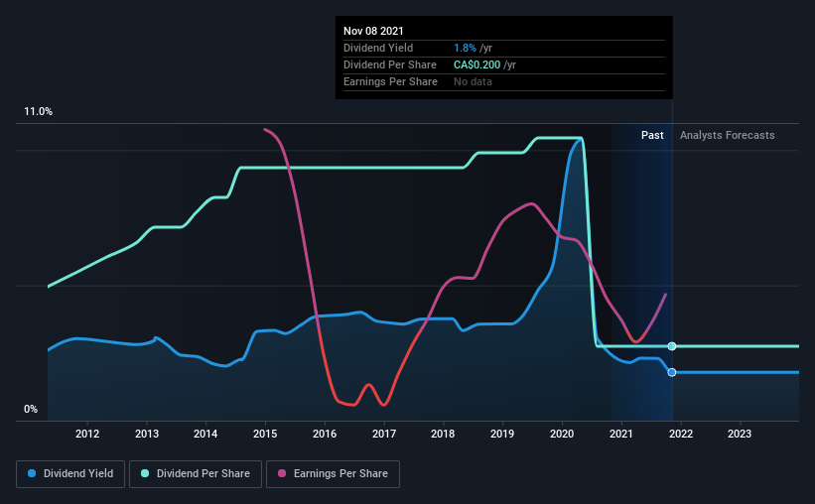The image size is (815, 504).
Task: Select the 2016 x-axis label
Action: point(325,434)
